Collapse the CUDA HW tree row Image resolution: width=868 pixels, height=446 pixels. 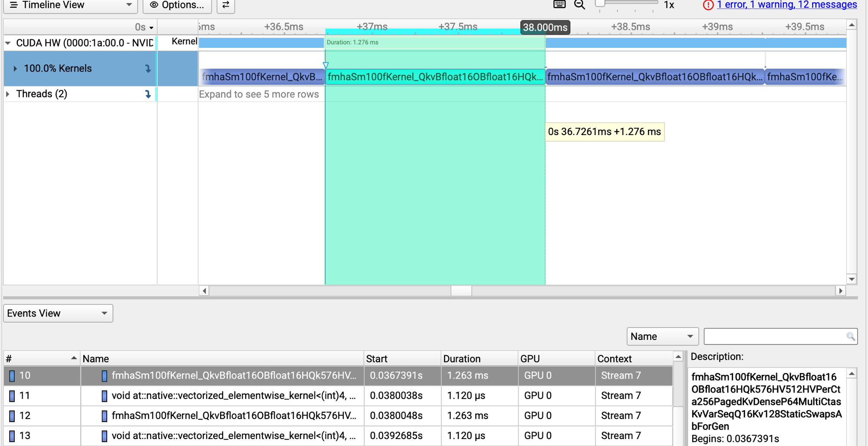8,43
